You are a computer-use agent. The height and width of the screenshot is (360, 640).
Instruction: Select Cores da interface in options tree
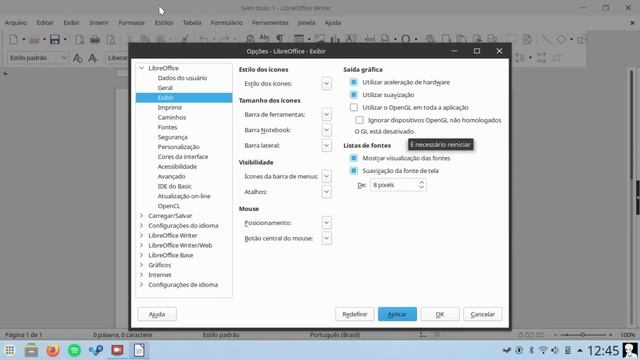coord(183,157)
